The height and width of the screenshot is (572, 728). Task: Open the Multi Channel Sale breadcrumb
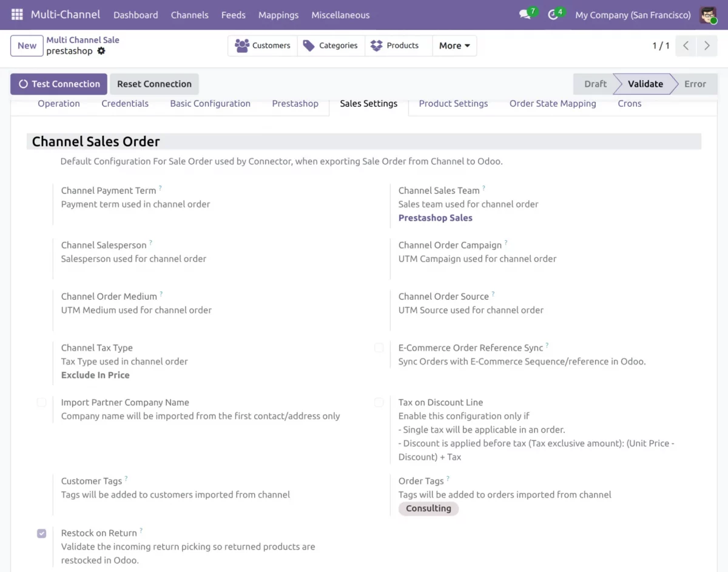click(x=83, y=39)
